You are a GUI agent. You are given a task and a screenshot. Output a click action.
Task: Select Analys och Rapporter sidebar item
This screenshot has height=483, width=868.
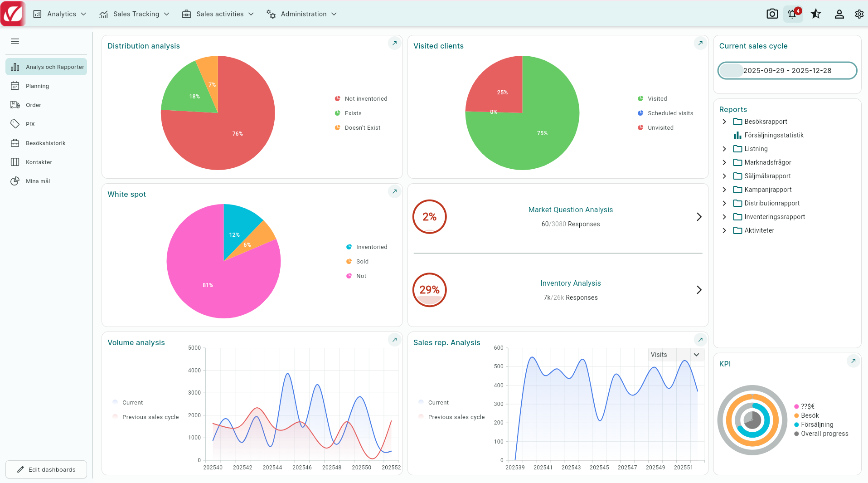[46, 67]
